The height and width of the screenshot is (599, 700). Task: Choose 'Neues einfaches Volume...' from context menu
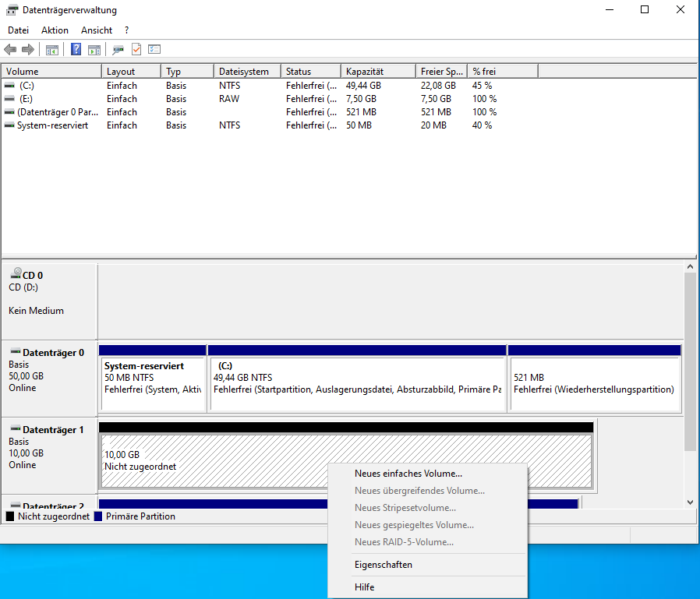408,473
